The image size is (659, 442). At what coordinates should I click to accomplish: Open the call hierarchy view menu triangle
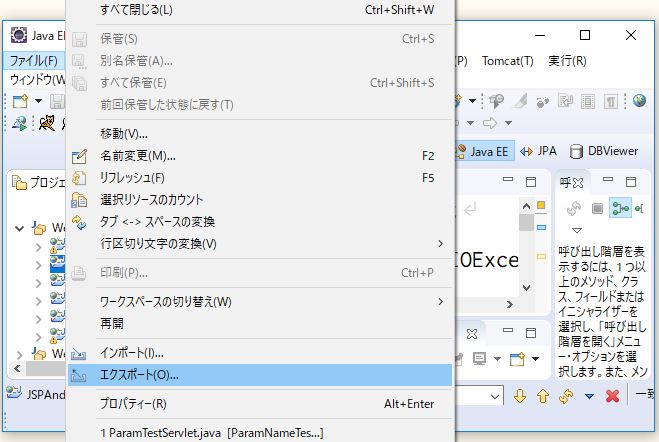click(577, 230)
